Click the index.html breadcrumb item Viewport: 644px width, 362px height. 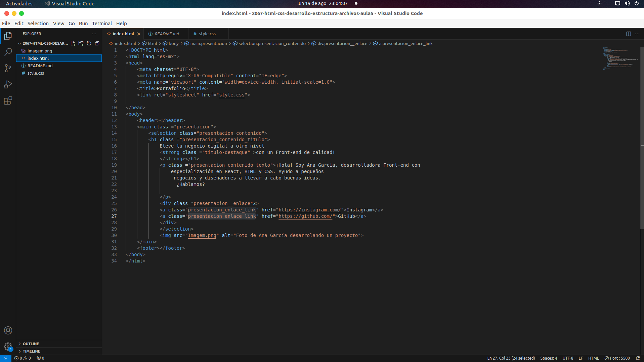click(123, 43)
